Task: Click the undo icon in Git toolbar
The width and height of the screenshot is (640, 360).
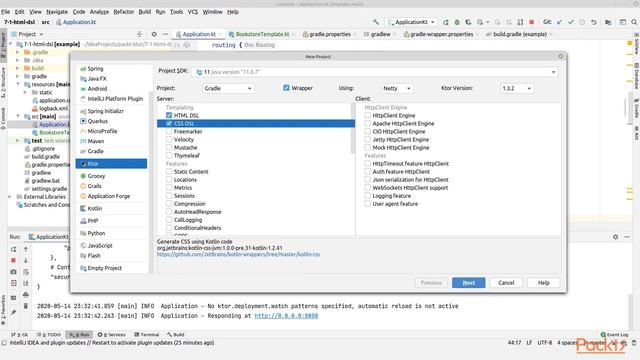Action: (x=594, y=22)
